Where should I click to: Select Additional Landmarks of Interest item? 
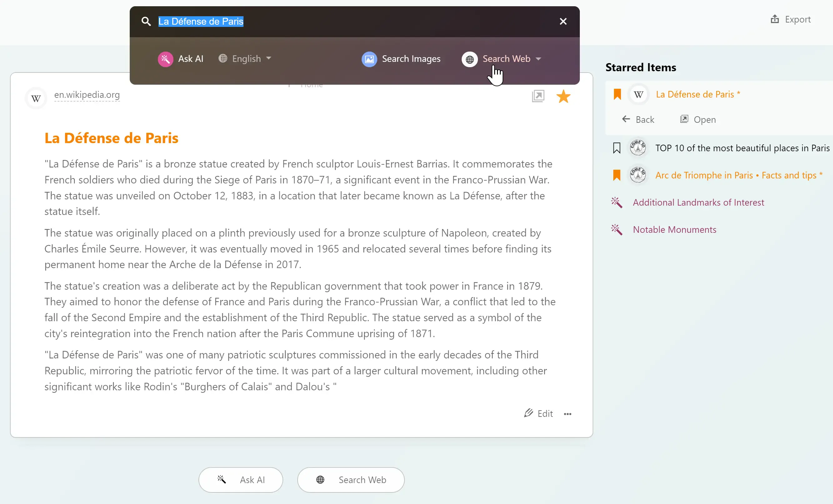(x=698, y=202)
